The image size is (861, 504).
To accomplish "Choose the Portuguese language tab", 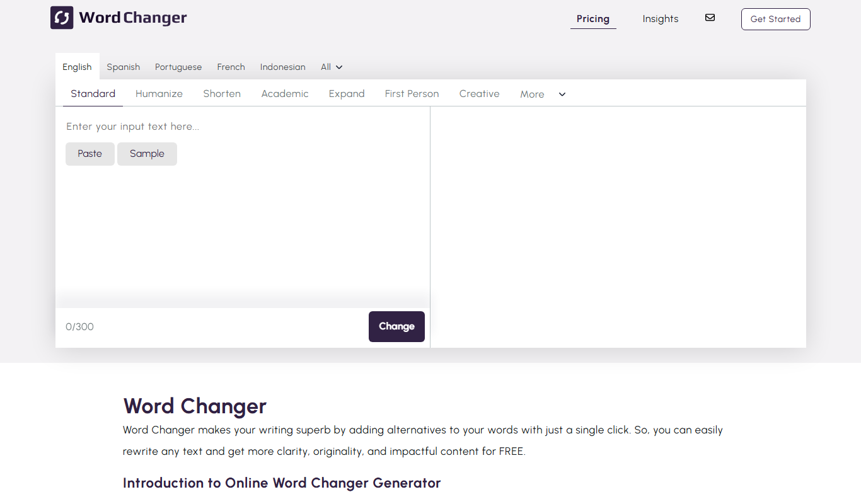I will pos(178,67).
